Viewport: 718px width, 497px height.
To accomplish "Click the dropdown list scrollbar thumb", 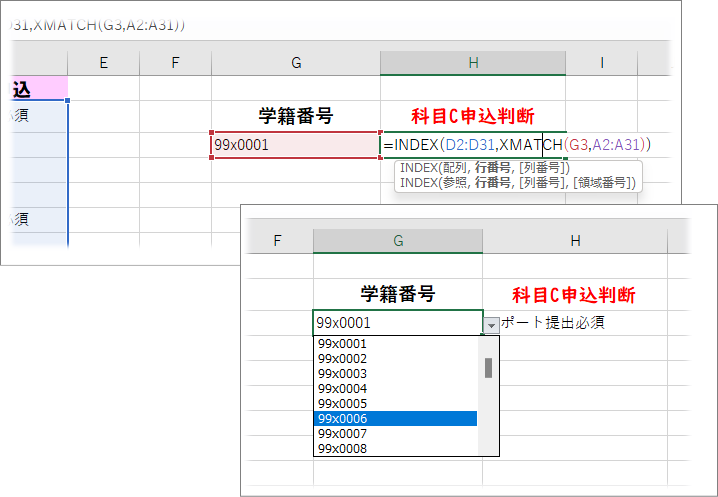I will pos(488,368).
